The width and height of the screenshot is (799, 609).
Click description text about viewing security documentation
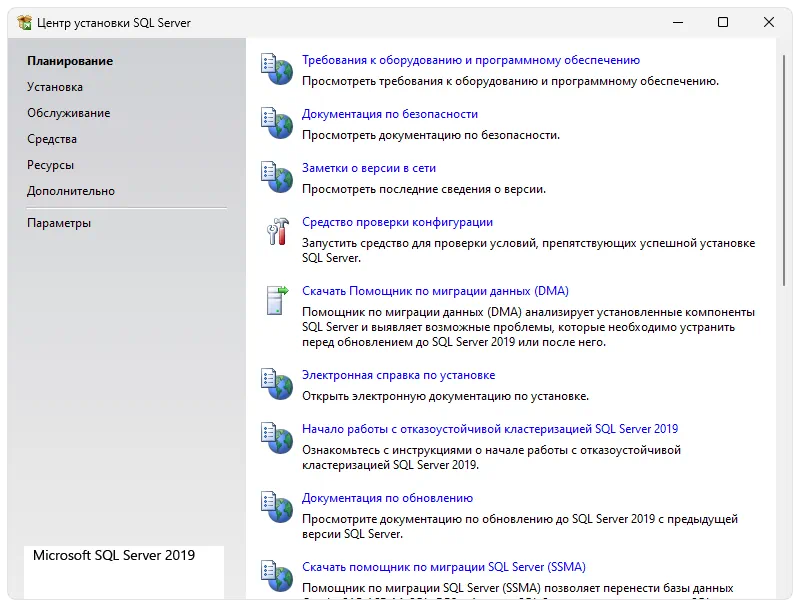[431, 135]
